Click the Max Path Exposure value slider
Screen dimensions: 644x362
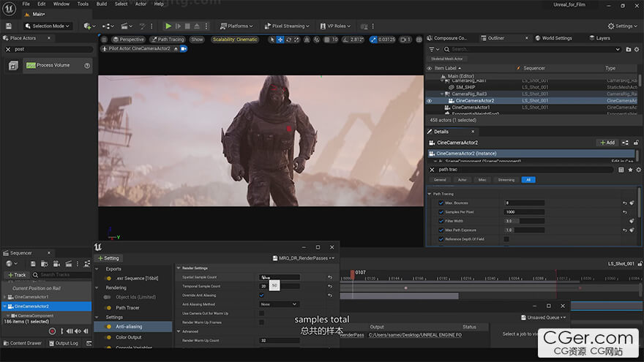(523, 230)
